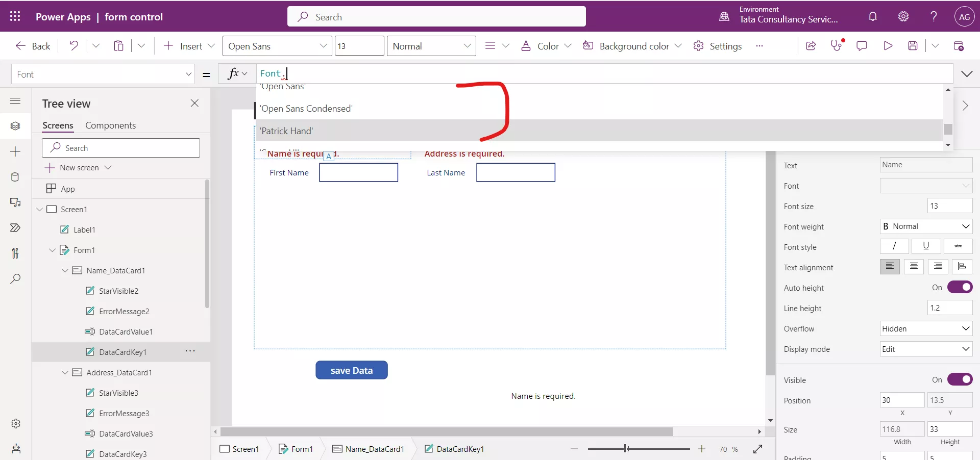Preview the app with the play icon
The height and width of the screenshot is (460, 980).
pyautogui.click(x=888, y=45)
